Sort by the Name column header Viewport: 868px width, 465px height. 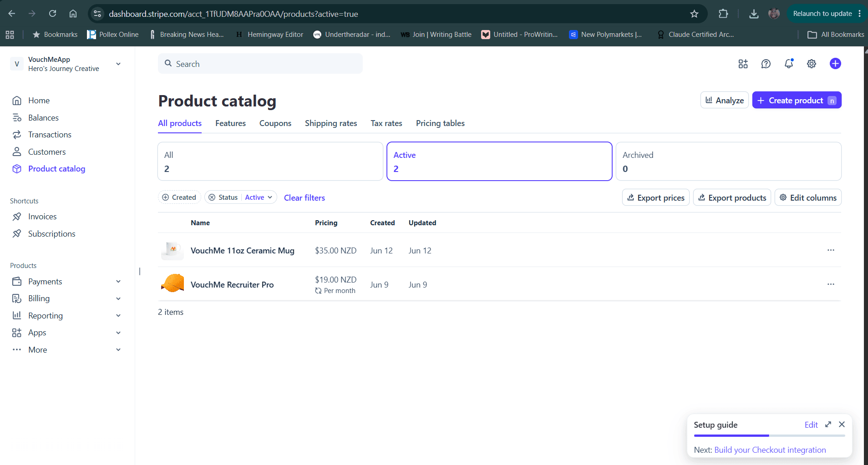(x=200, y=223)
